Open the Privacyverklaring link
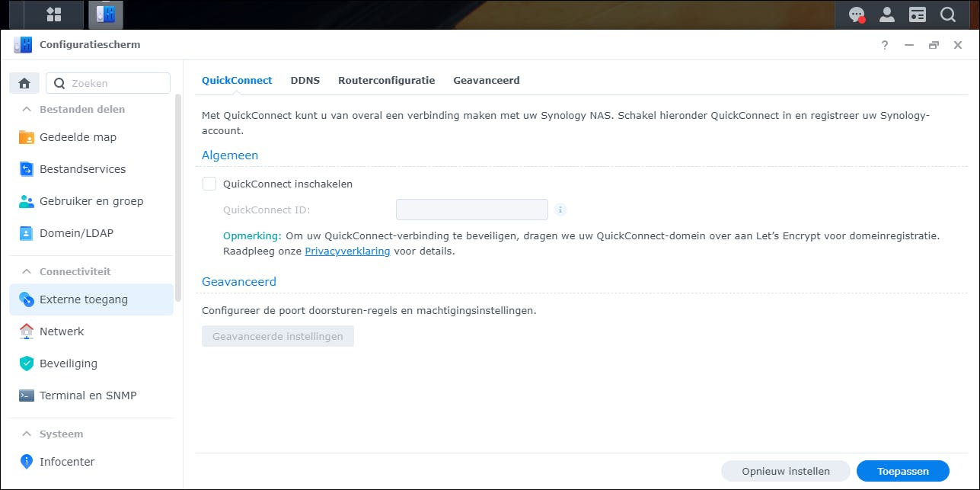This screenshot has width=980, height=490. tap(347, 251)
